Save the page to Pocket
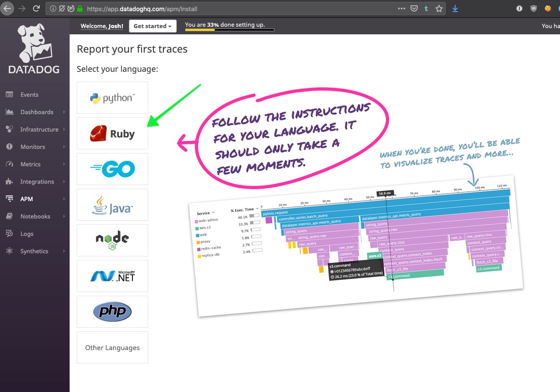This screenshot has width=560, height=392. coord(414,8)
